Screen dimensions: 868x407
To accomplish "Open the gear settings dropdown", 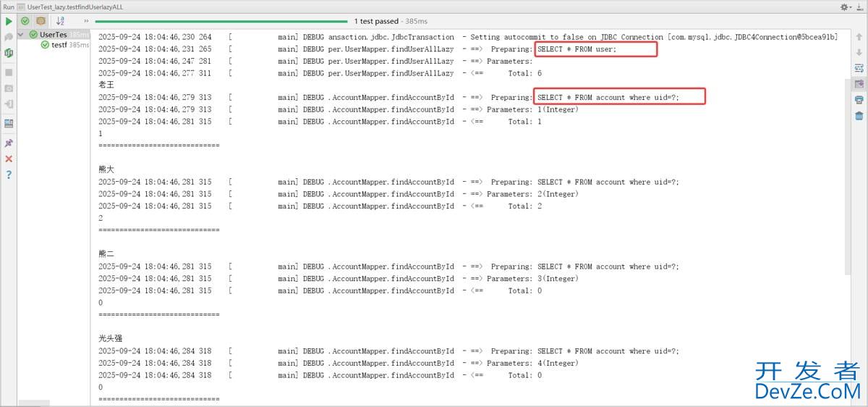I will coord(844,7).
